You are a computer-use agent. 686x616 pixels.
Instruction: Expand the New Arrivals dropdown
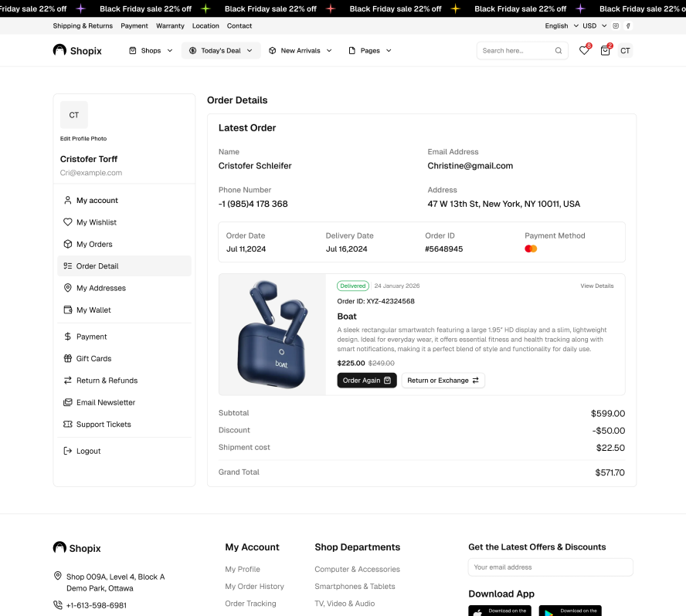click(x=301, y=51)
